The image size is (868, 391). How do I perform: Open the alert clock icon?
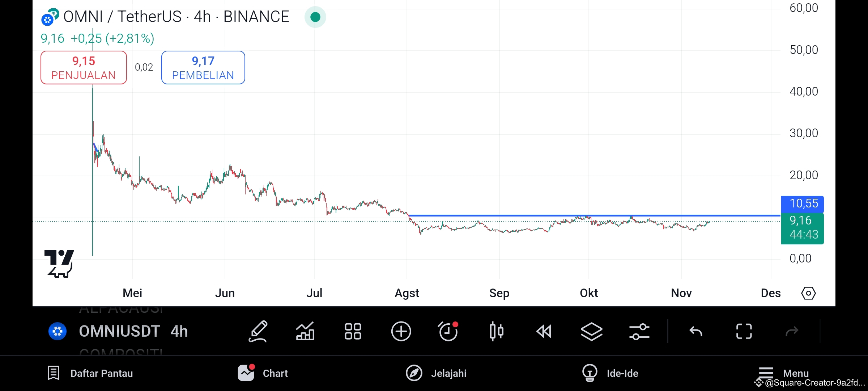point(448,331)
